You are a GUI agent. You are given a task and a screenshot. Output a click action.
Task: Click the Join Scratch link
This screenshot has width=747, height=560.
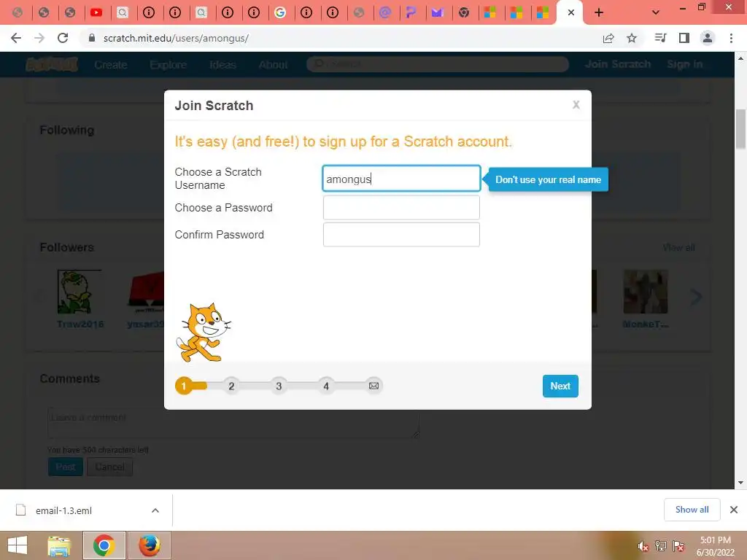point(618,64)
